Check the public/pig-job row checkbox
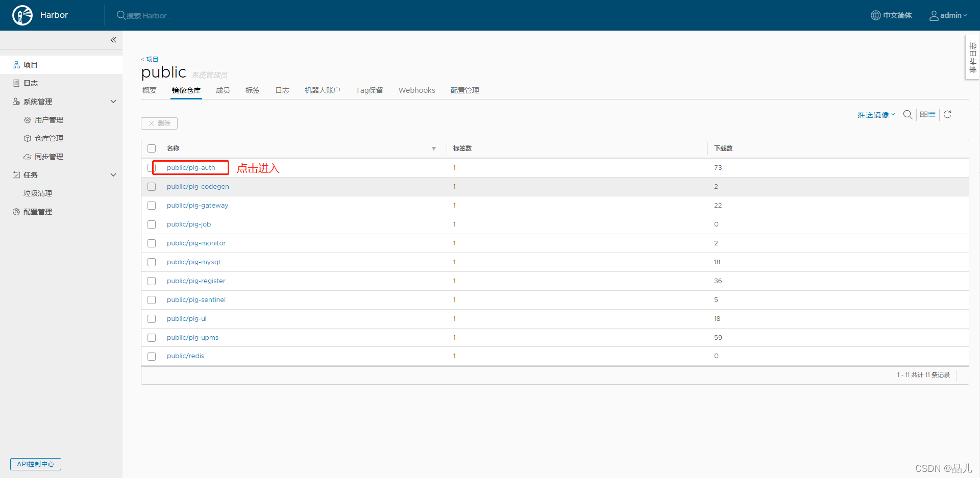980x478 pixels. pyautogui.click(x=152, y=224)
